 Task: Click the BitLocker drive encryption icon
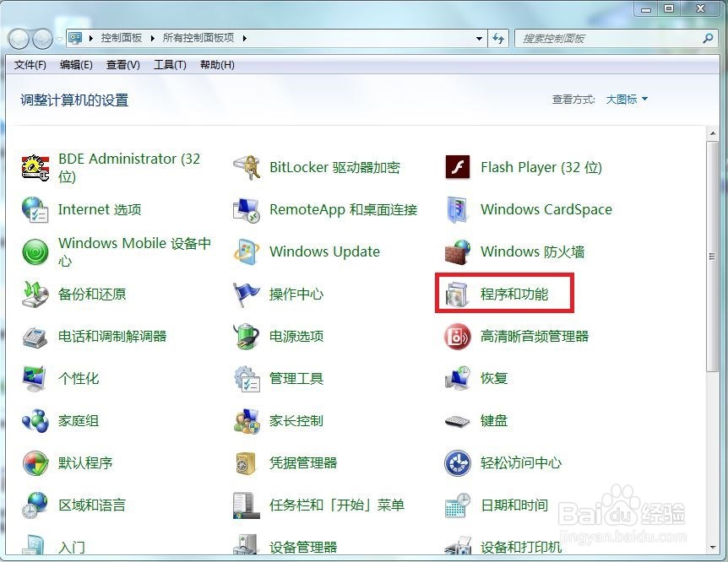pyautogui.click(x=247, y=168)
